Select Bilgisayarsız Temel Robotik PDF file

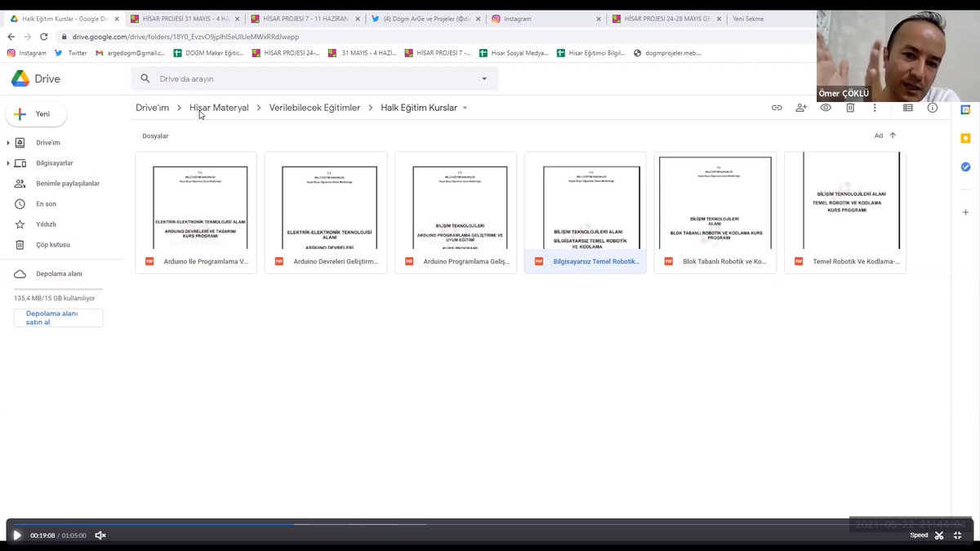pyautogui.click(x=586, y=212)
